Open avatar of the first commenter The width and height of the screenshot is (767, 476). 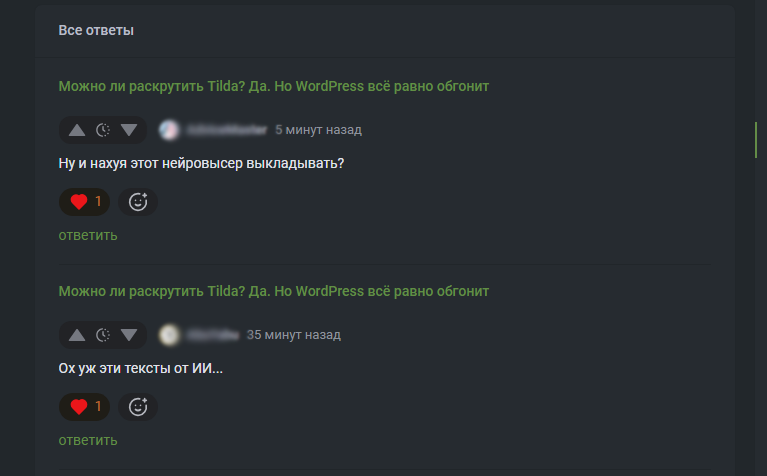coord(169,130)
